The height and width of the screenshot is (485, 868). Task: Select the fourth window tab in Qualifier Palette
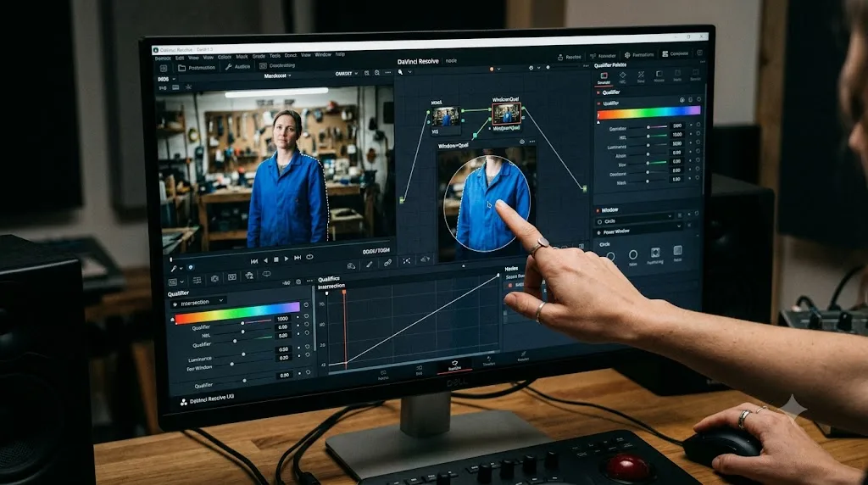point(659,75)
